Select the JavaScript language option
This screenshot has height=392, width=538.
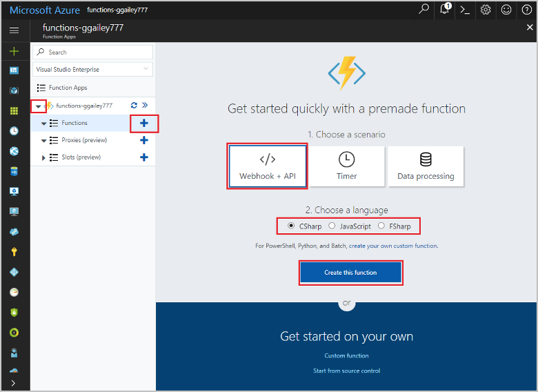tap(332, 226)
